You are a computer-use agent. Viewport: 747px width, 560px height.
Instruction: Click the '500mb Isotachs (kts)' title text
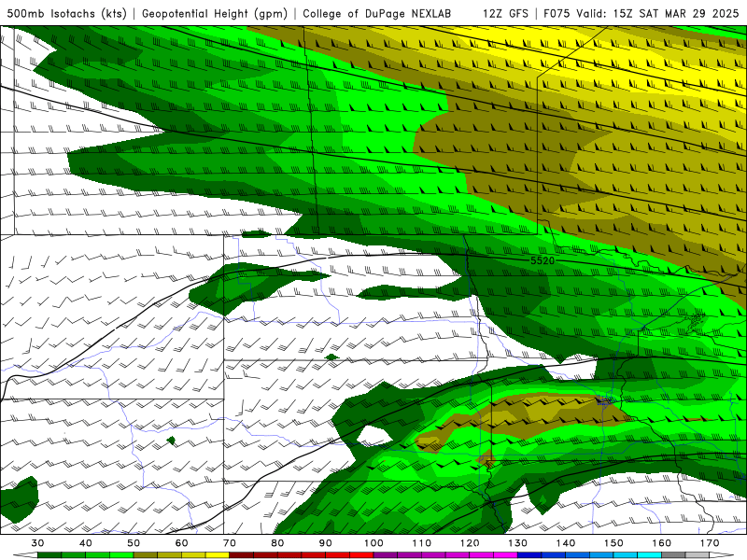[66, 14]
